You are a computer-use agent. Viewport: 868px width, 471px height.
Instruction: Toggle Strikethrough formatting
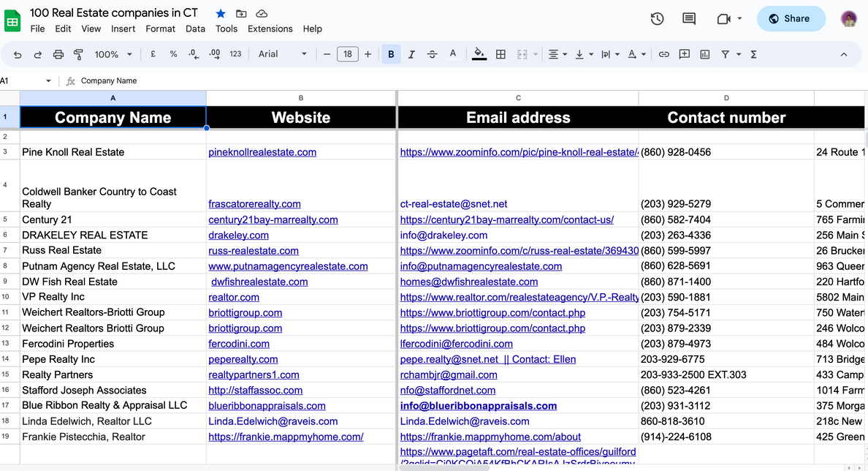click(432, 54)
